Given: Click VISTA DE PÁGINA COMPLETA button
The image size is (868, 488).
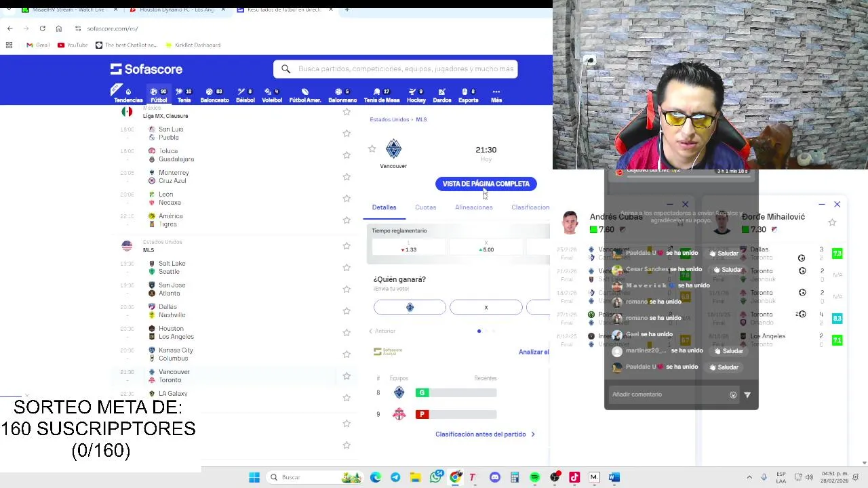Looking at the screenshot, I should [486, 184].
